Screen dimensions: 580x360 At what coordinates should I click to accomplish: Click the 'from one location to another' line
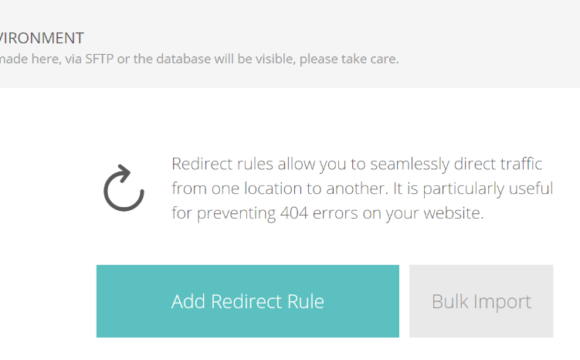click(x=362, y=188)
